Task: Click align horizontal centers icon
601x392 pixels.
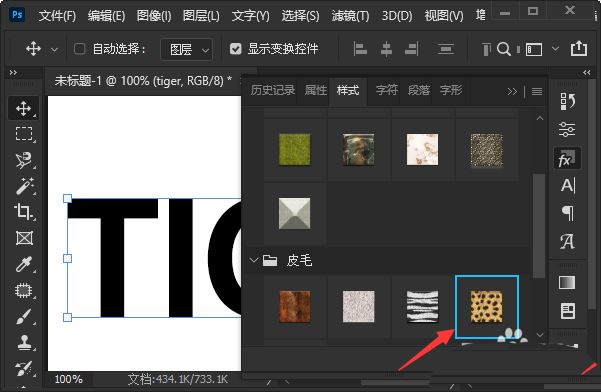Action: pyautogui.click(x=386, y=49)
